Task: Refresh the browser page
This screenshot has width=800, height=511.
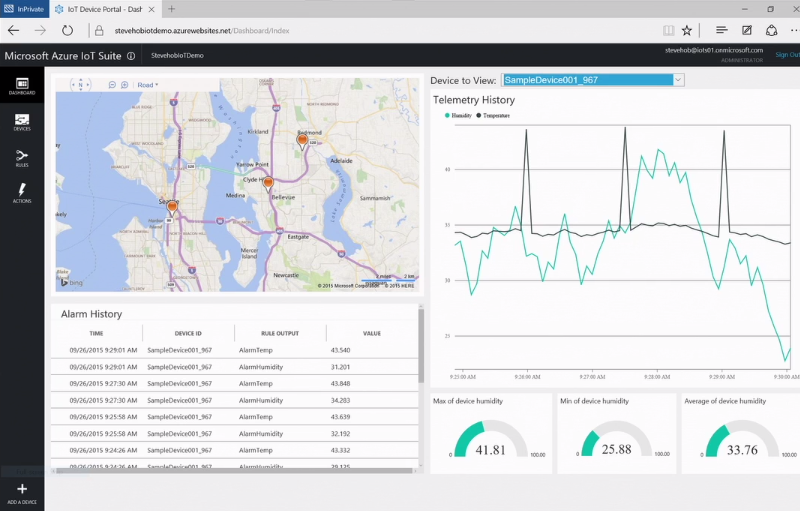Action: click(x=67, y=30)
